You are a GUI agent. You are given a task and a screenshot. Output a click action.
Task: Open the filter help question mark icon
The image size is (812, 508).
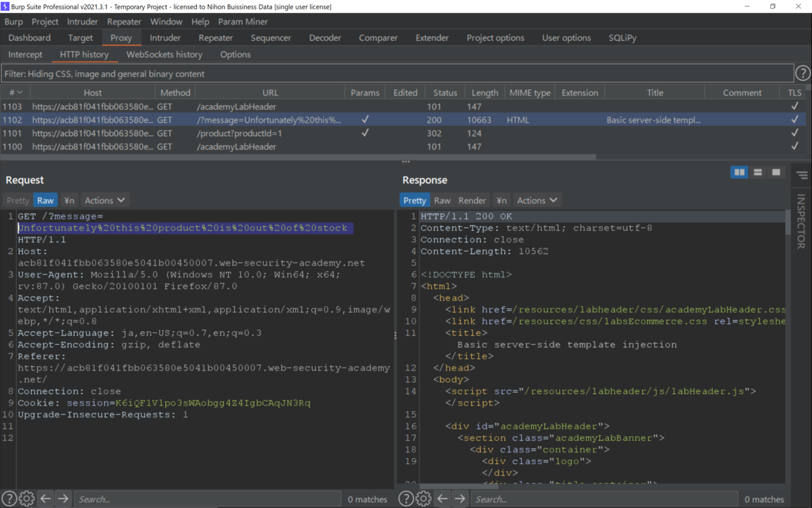point(803,73)
